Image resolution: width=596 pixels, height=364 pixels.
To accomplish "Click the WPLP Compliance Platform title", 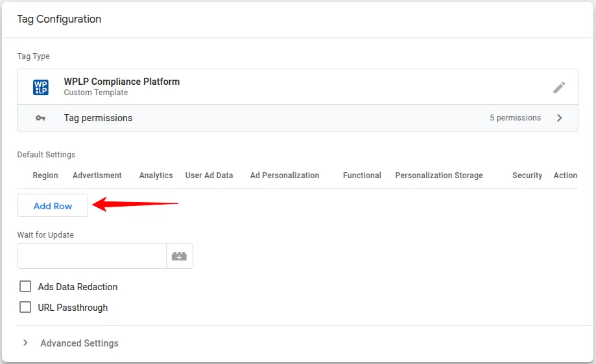I will [122, 82].
